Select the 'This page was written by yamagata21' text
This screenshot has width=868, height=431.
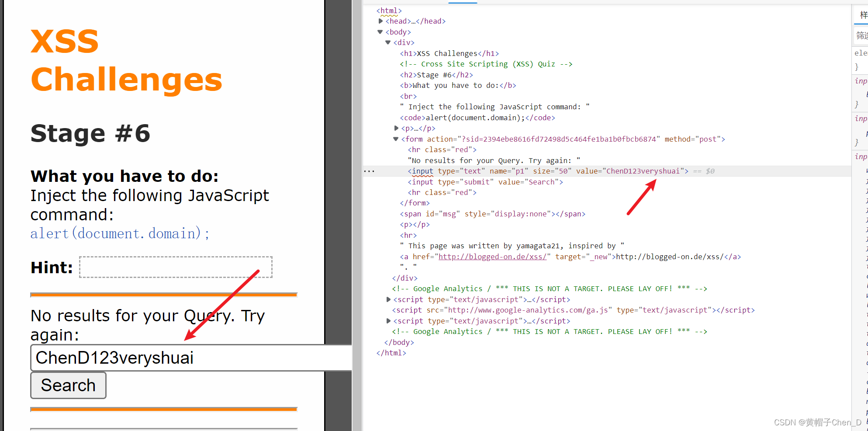pos(512,246)
